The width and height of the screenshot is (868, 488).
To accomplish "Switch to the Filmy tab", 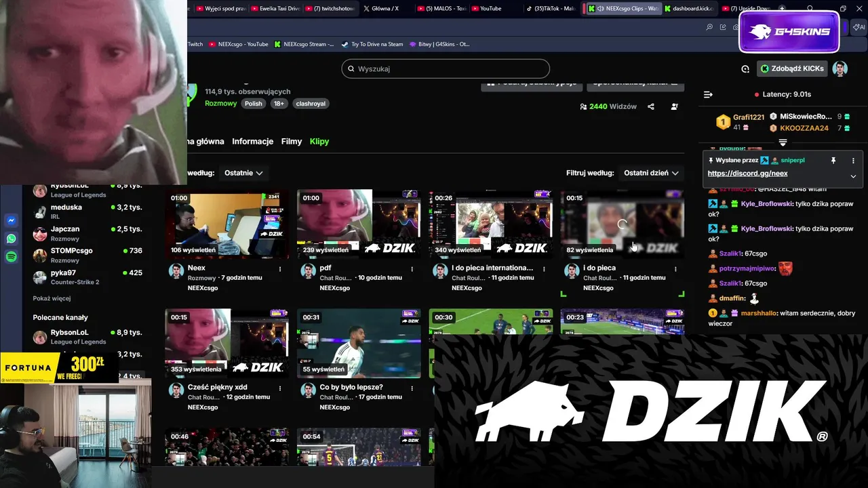I will pyautogui.click(x=292, y=142).
